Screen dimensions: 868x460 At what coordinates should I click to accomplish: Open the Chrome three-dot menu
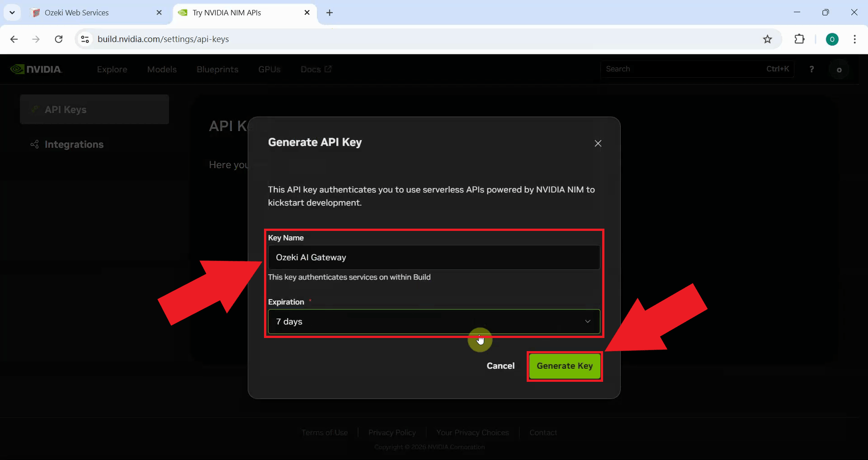[855, 39]
